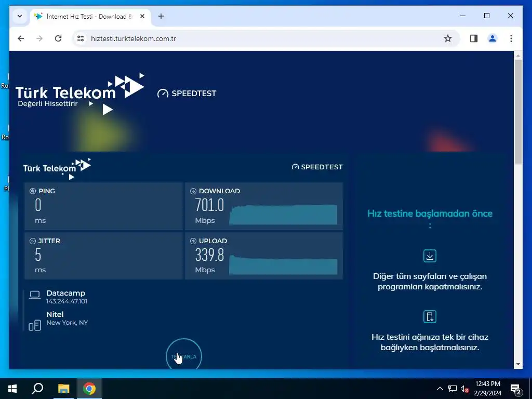532x399 pixels.
Task: Click the Nitel server name
Action: pos(55,314)
